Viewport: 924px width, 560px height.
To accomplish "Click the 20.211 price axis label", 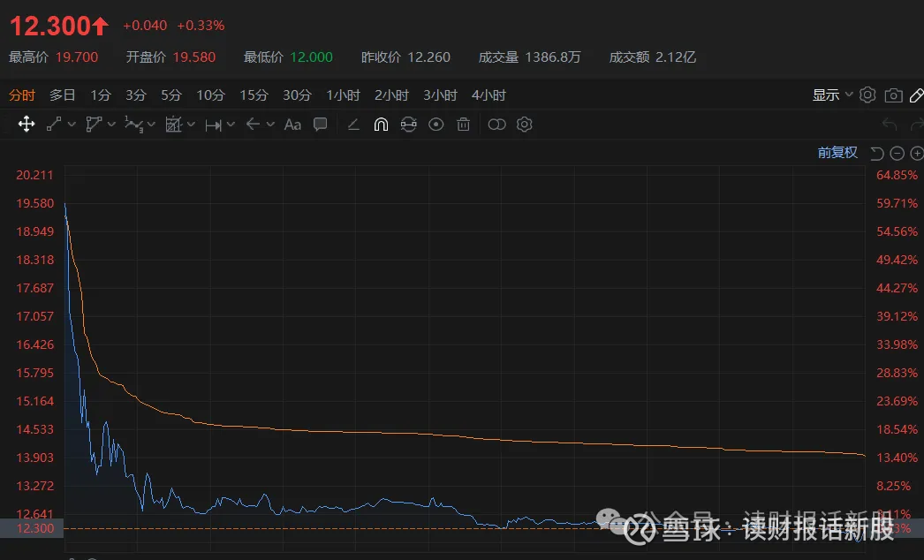I will [34, 175].
